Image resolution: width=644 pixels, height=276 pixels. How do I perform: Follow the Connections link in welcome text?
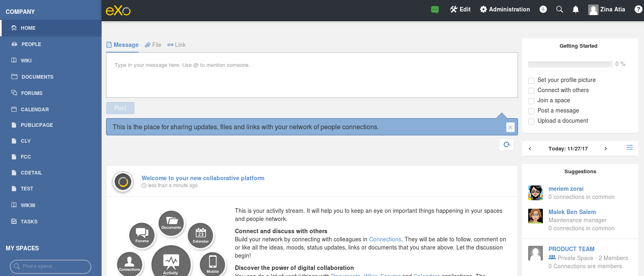(385, 239)
